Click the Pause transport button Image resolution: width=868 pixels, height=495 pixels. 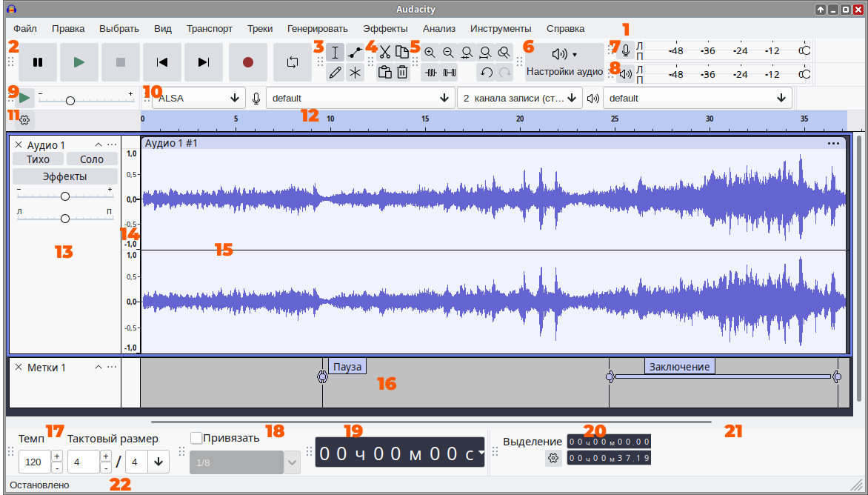38,62
